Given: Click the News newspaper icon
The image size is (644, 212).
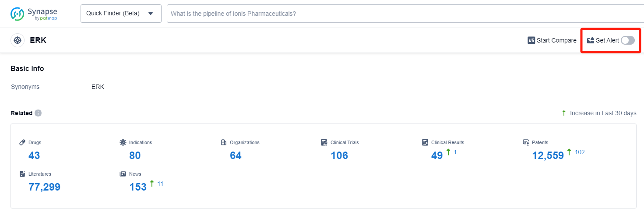Looking at the screenshot, I should coord(123,174).
